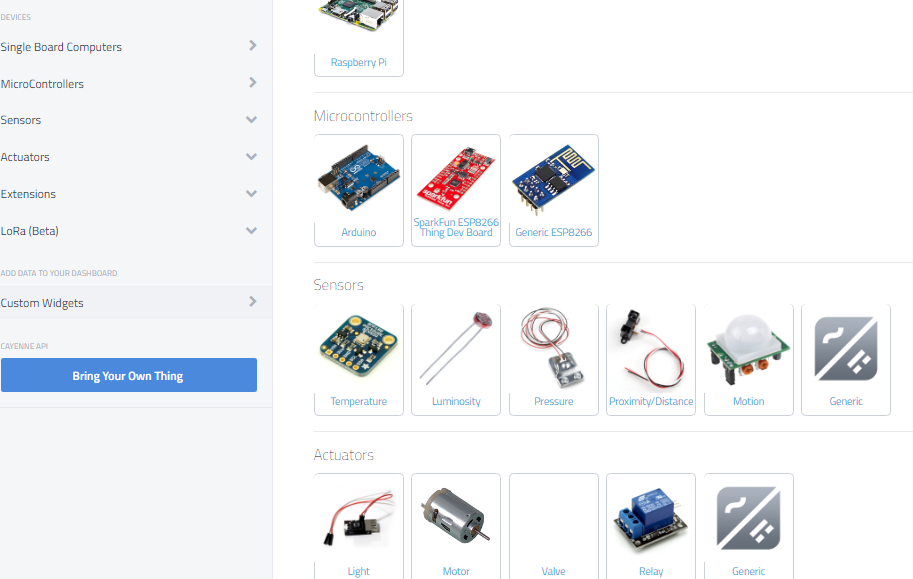Expand the Actuators dropdown arrow
The width and height of the screenshot is (913, 579).
click(252, 157)
